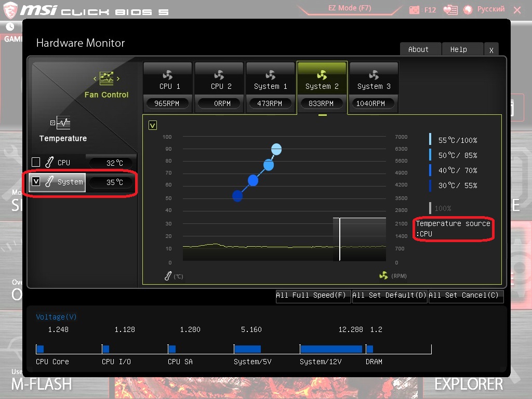Viewport: 532px width, 399px height.
Task: Click the 12.288 voltage value
Action: [351, 329]
